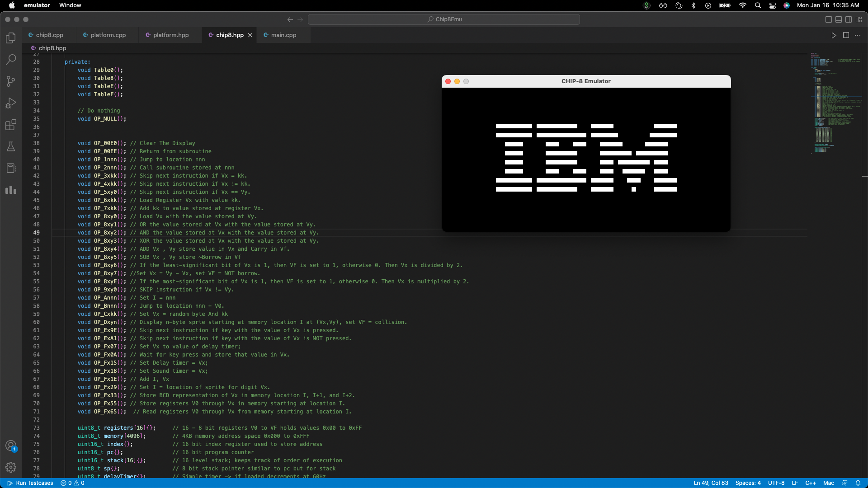Open the Extensions view

click(11, 125)
